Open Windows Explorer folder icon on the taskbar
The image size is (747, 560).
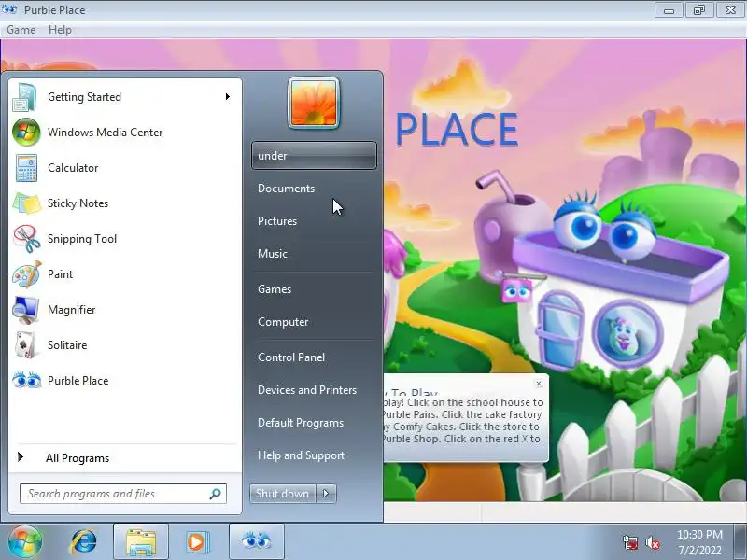click(x=141, y=542)
